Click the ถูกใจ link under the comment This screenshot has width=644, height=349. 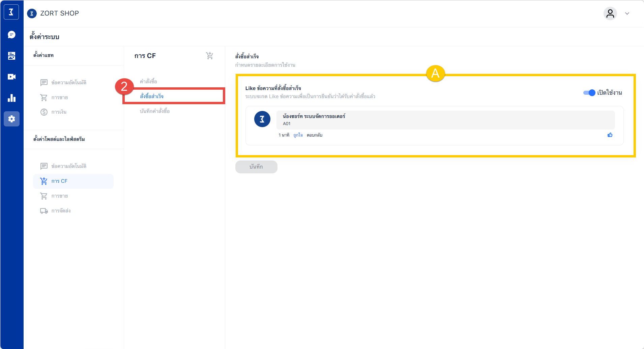(298, 135)
